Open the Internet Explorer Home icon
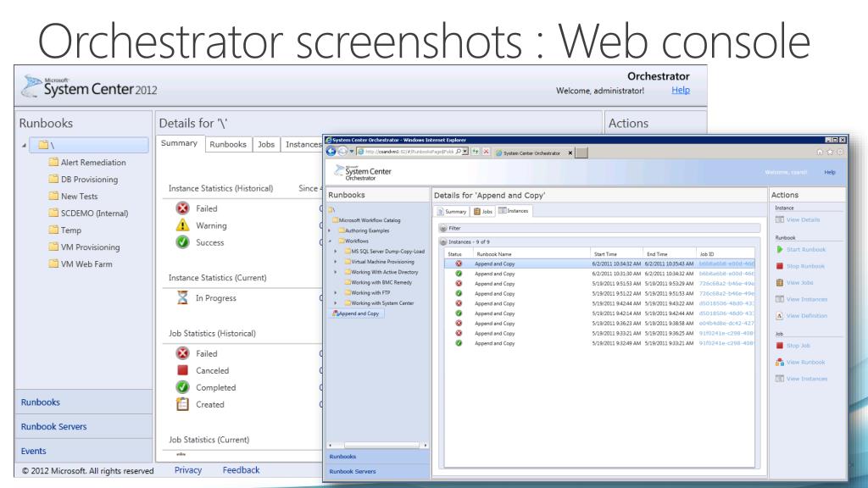 820,152
